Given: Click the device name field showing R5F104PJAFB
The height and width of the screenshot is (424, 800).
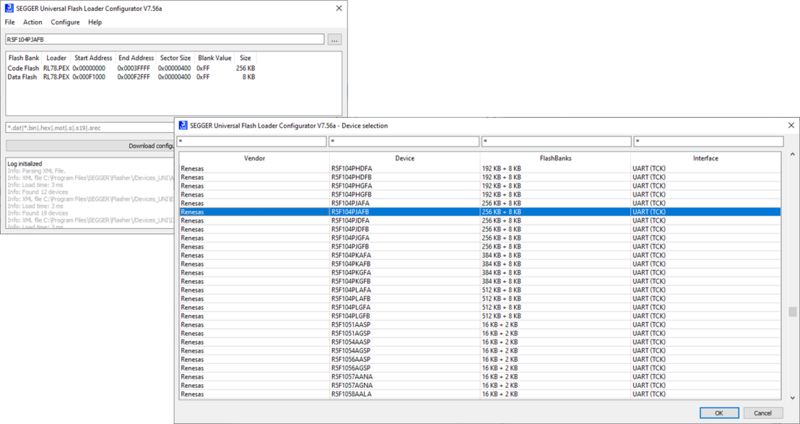Looking at the screenshot, I should point(165,39).
